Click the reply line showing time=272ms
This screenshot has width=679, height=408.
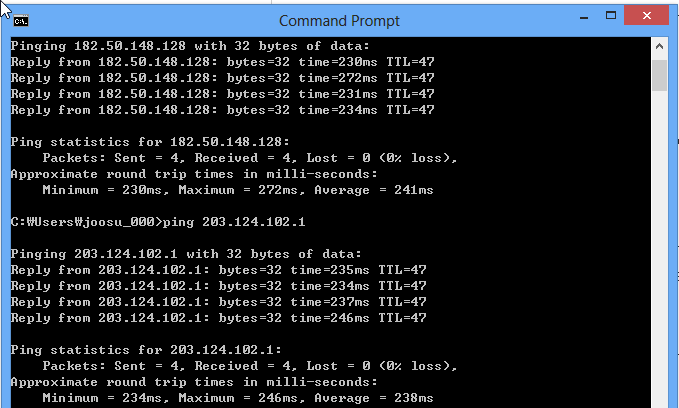coord(222,78)
